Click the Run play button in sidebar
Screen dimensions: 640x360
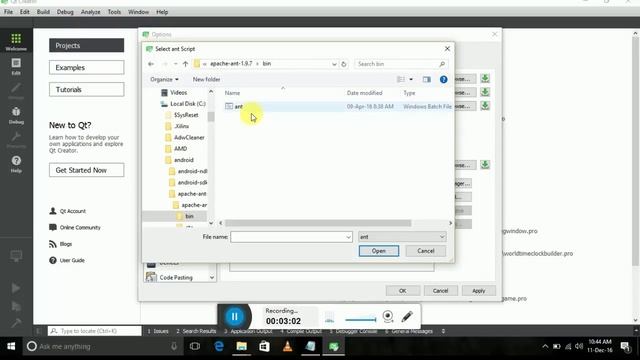pos(16,288)
